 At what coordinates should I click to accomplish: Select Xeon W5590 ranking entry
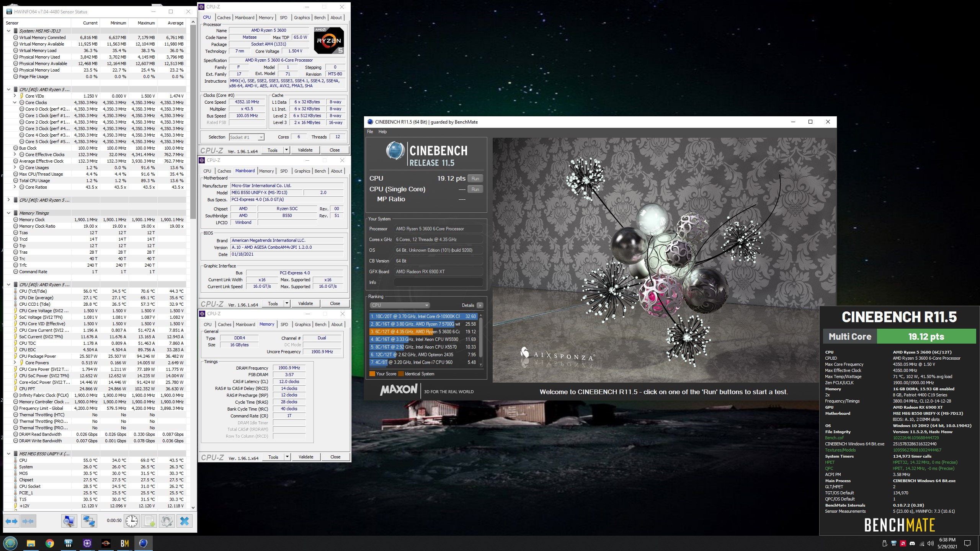pyautogui.click(x=423, y=339)
